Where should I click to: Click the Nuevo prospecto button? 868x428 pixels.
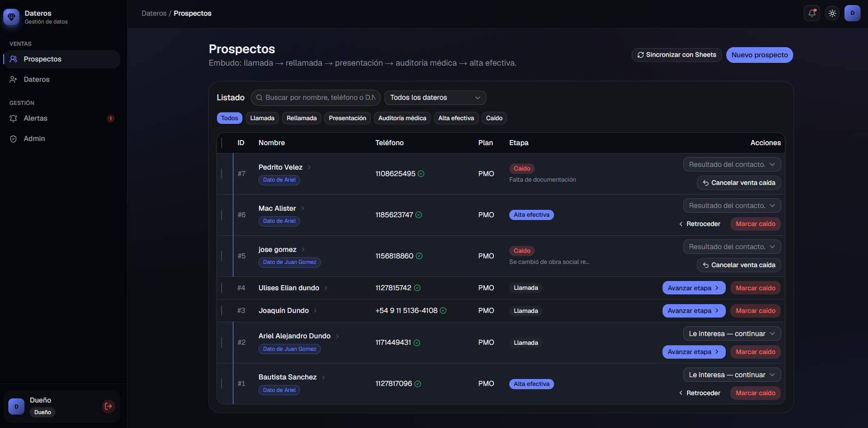pyautogui.click(x=759, y=55)
